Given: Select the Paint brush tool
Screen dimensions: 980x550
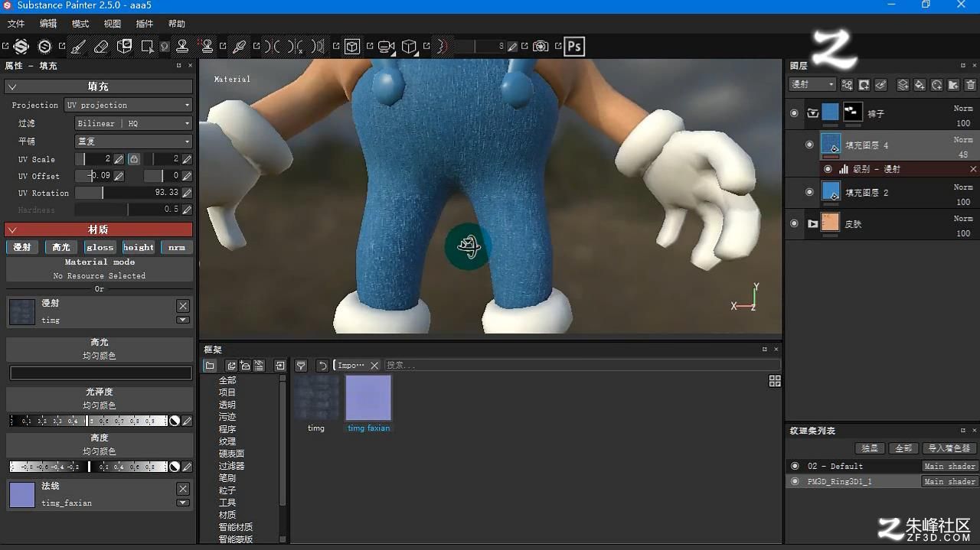Looking at the screenshot, I should pyautogui.click(x=78, y=47).
